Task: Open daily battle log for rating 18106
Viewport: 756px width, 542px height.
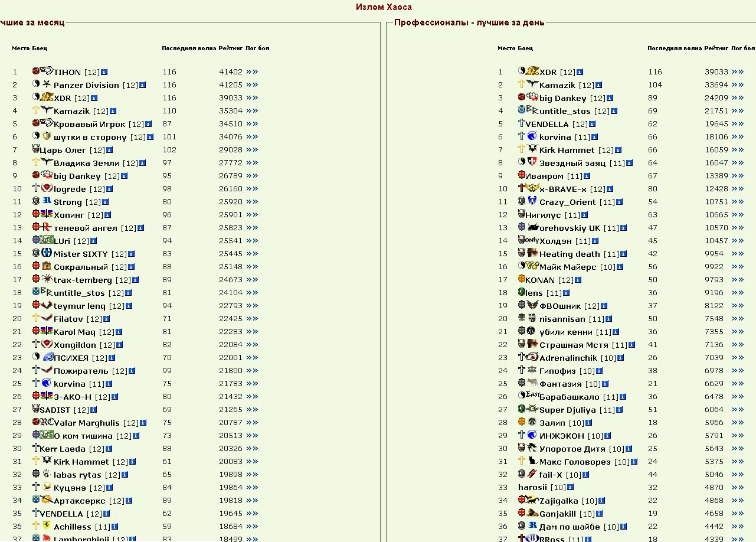Action: pos(738,137)
